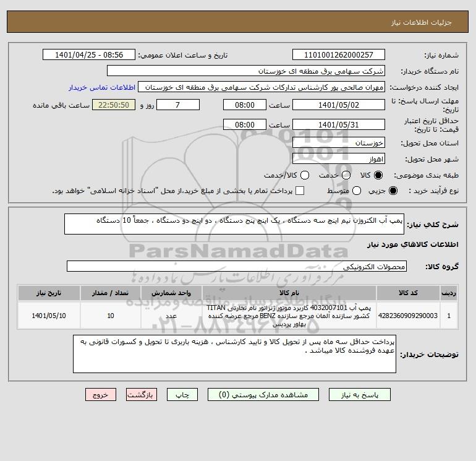View attached documents via مشاهده مدارک پیوستی
The image size is (476, 461).
tap(263, 395)
